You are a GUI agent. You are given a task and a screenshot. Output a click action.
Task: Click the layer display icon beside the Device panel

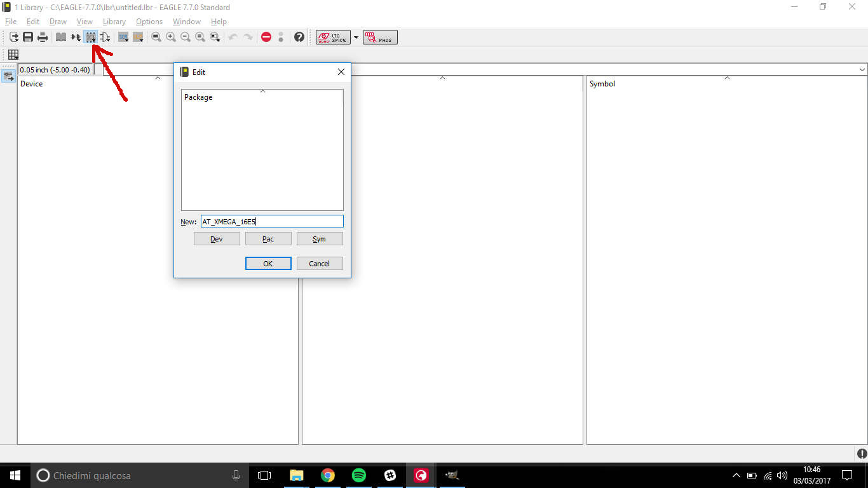8,76
